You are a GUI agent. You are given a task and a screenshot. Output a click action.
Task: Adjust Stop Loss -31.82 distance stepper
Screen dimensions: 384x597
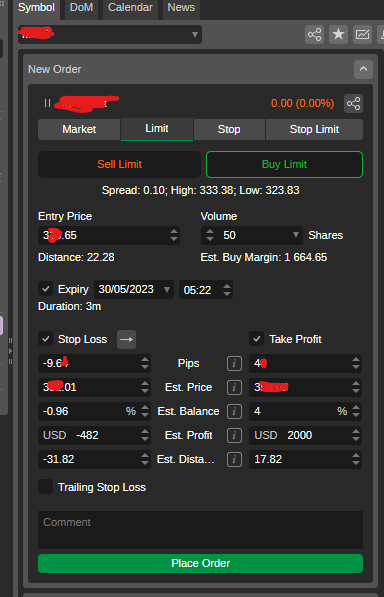click(145, 460)
